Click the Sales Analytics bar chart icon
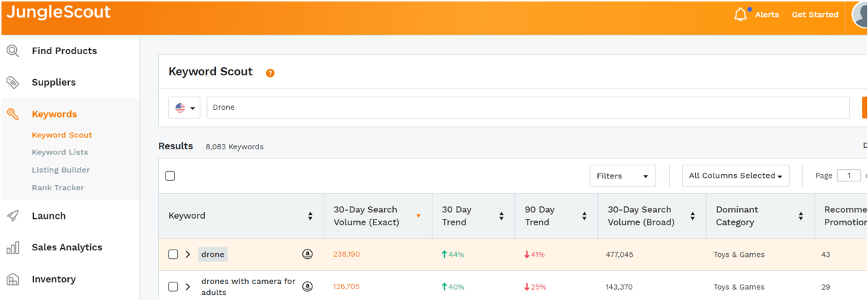Viewport: 868px width, 300px height. click(x=12, y=247)
